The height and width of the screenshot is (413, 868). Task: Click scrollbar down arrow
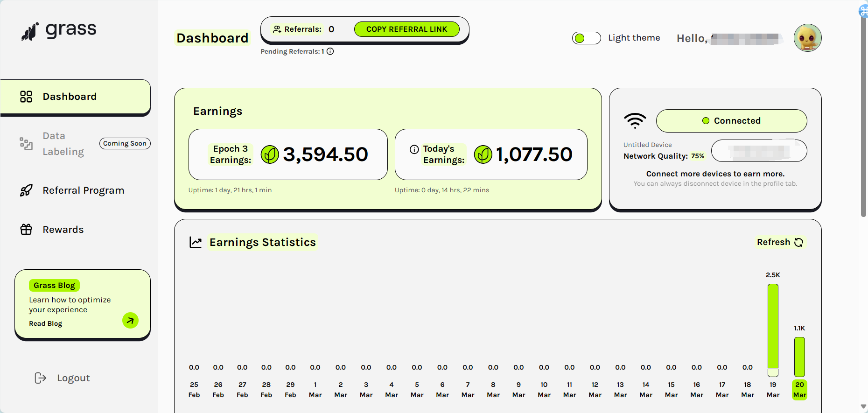[863, 407]
